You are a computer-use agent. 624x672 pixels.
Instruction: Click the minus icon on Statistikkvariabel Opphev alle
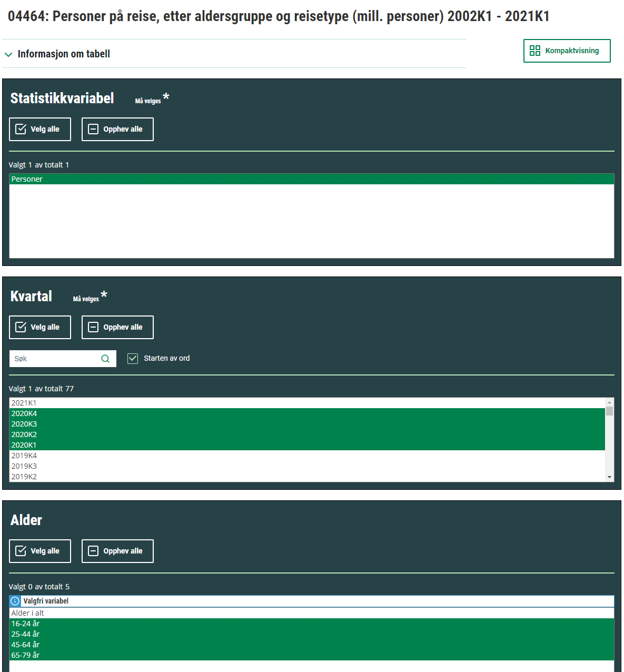pos(93,129)
